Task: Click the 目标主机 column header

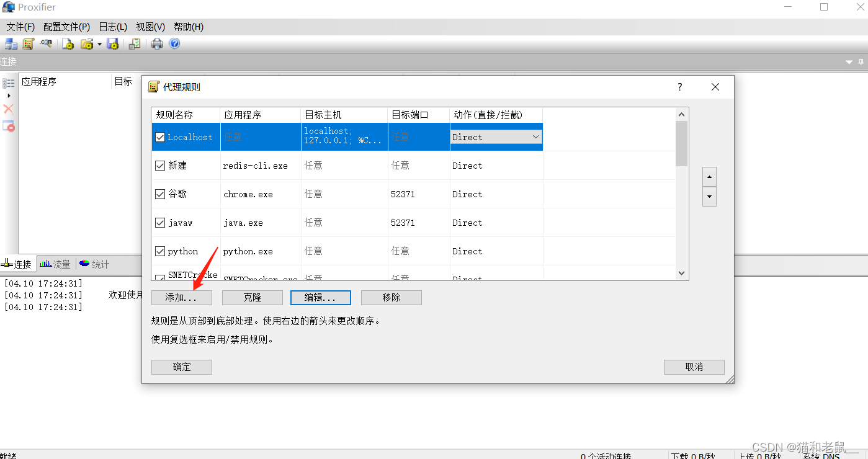Action: 344,115
